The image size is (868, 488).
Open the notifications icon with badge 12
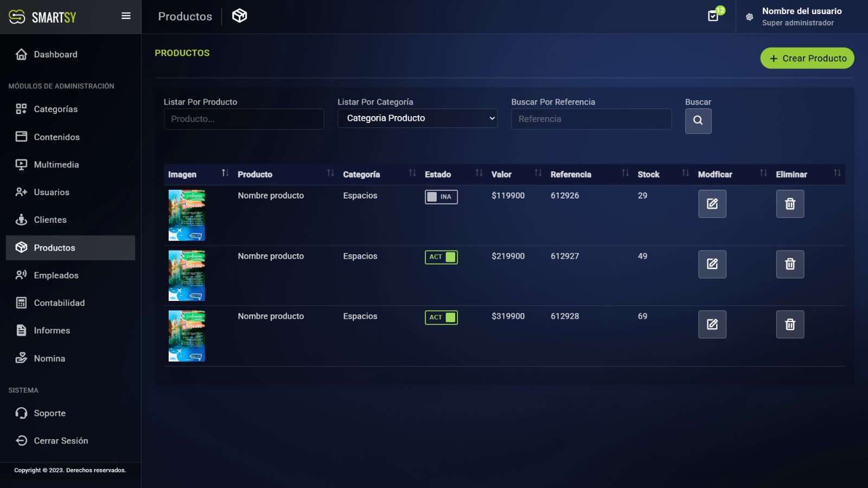[713, 16]
